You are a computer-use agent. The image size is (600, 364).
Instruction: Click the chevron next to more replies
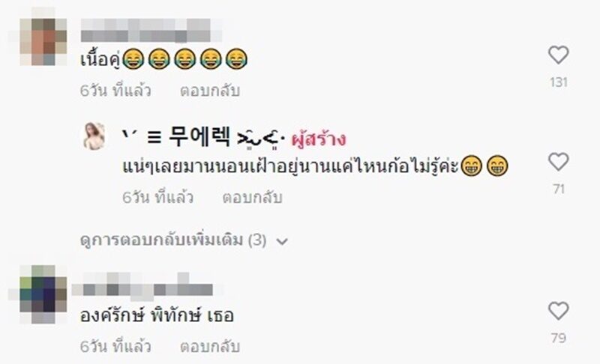[282, 241]
